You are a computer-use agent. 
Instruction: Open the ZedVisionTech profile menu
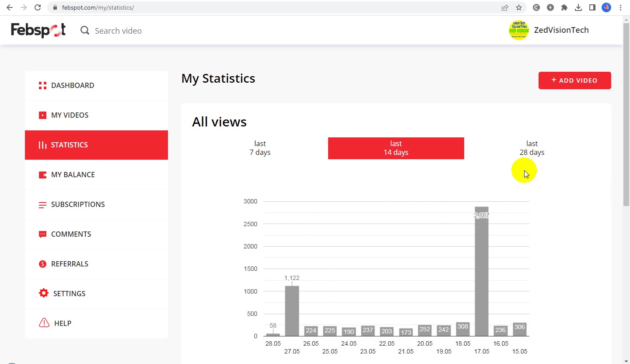pyautogui.click(x=549, y=30)
